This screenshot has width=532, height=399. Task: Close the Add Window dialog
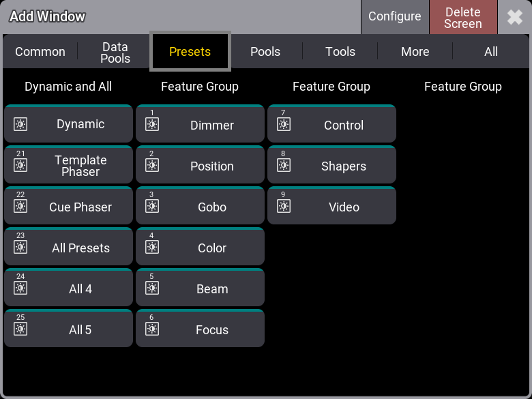(x=515, y=17)
